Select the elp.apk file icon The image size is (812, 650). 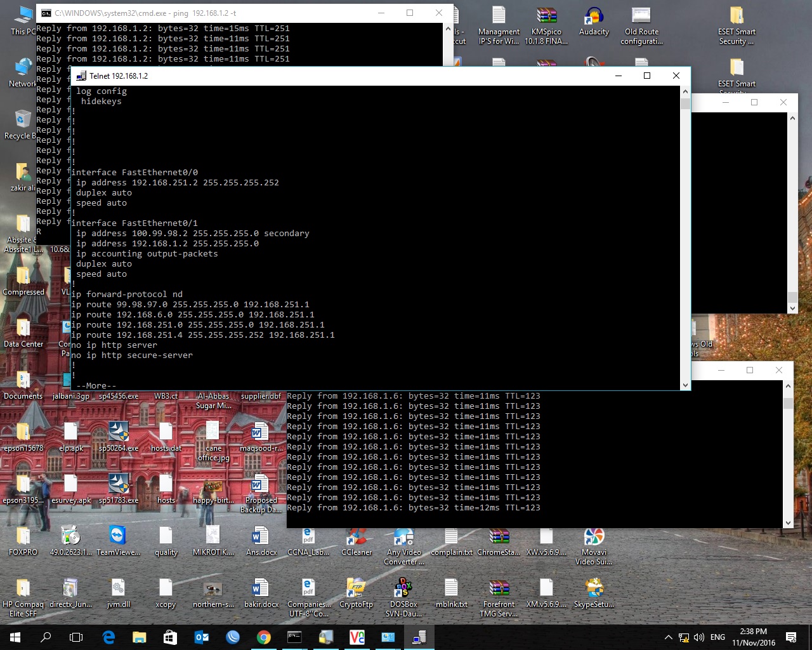(x=71, y=437)
